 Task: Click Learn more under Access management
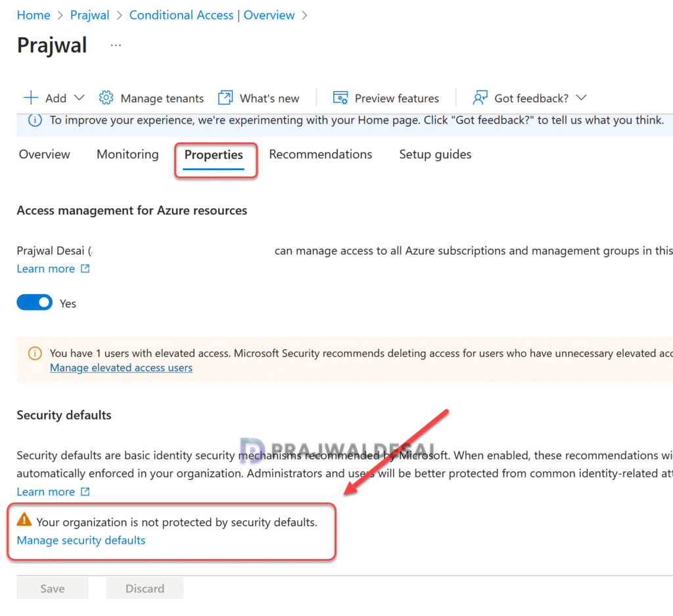point(46,269)
